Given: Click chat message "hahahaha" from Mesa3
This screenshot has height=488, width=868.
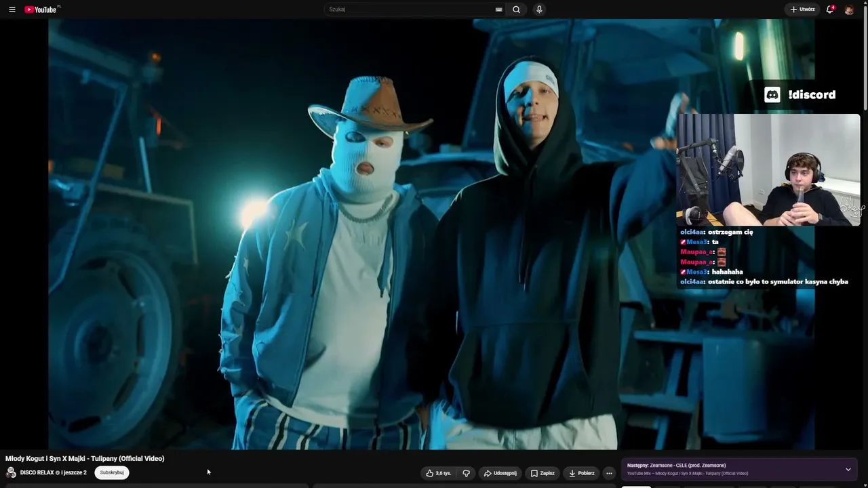Looking at the screenshot, I should (727, 272).
